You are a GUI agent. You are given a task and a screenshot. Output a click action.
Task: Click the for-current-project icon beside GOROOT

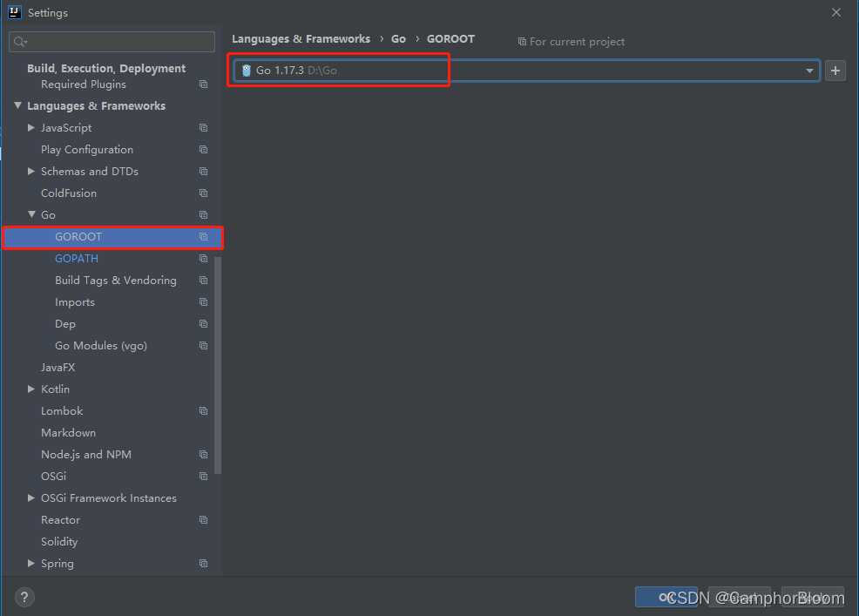(x=202, y=237)
